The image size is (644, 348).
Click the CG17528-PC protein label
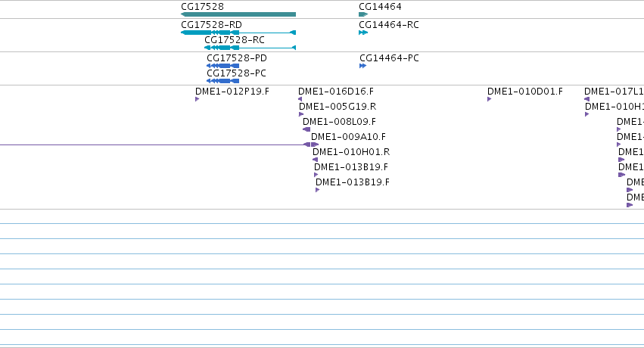[x=237, y=73]
